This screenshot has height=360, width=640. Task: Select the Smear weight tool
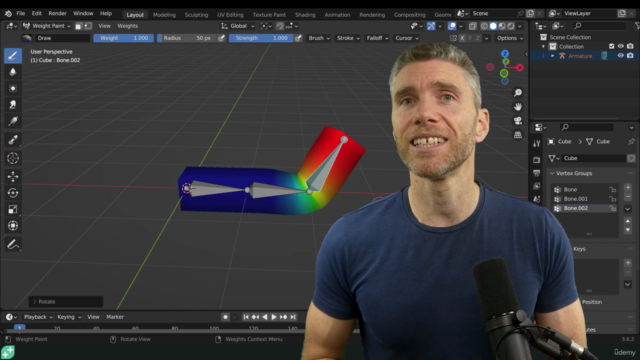tap(13, 105)
